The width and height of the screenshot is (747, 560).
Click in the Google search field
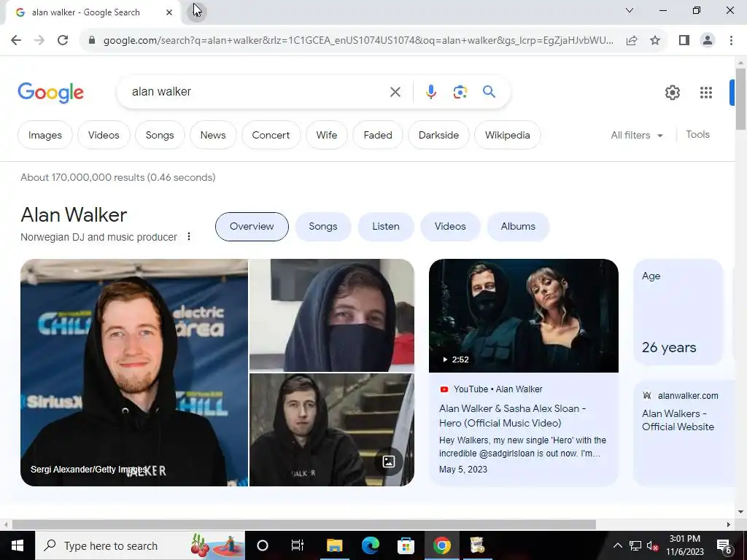point(258,92)
